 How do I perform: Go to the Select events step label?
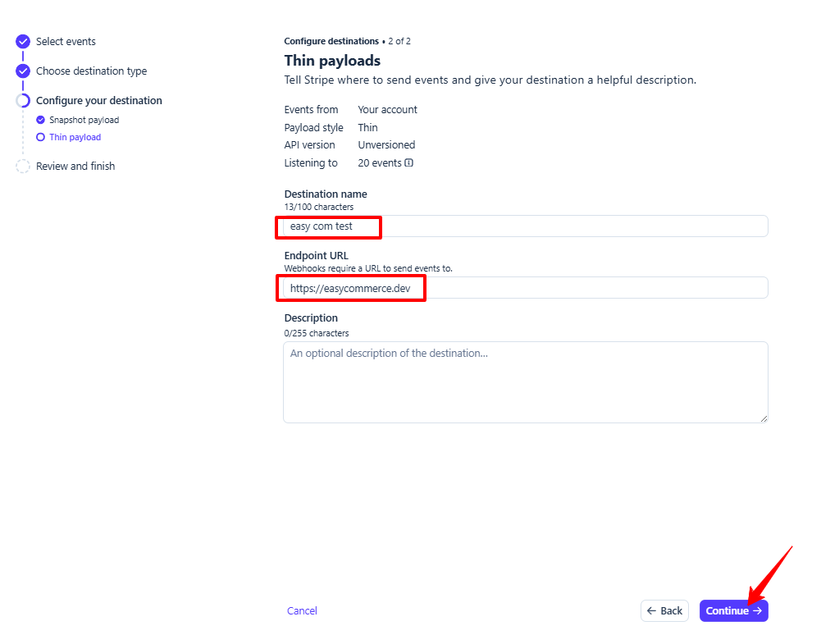click(66, 42)
